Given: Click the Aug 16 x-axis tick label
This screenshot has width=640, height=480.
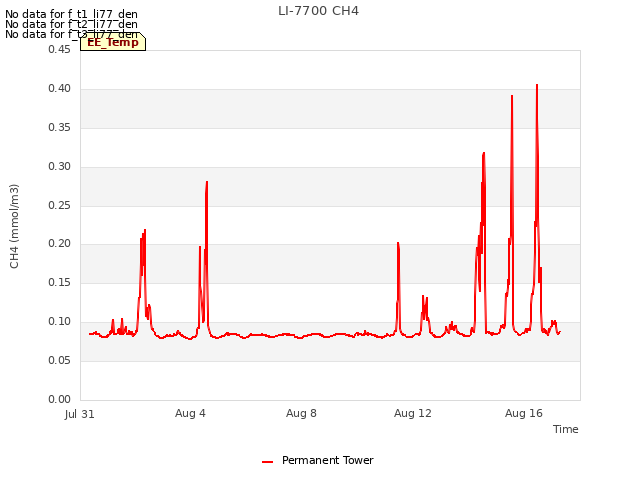Looking at the screenshot, I should click(524, 413).
